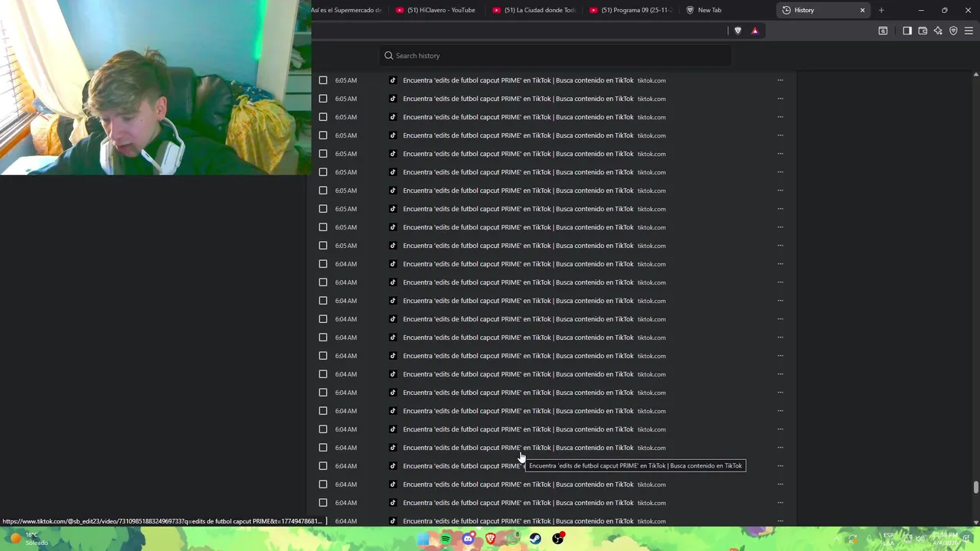Close the History tab
The width and height of the screenshot is (980, 551).
[862, 10]
